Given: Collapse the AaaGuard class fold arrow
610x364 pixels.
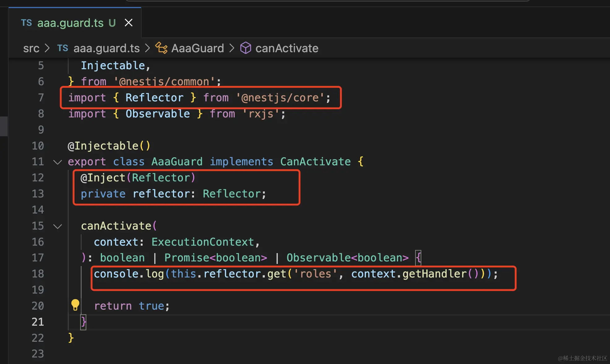Looking at the screenshot, I should [x=58, y=162].
